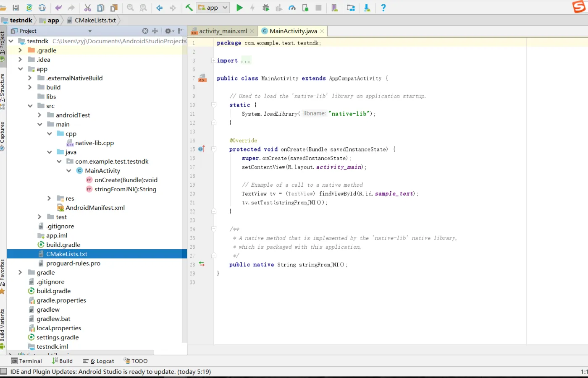Click the Debug app bug icon
The image size is (588, 378).
(266, 8)
